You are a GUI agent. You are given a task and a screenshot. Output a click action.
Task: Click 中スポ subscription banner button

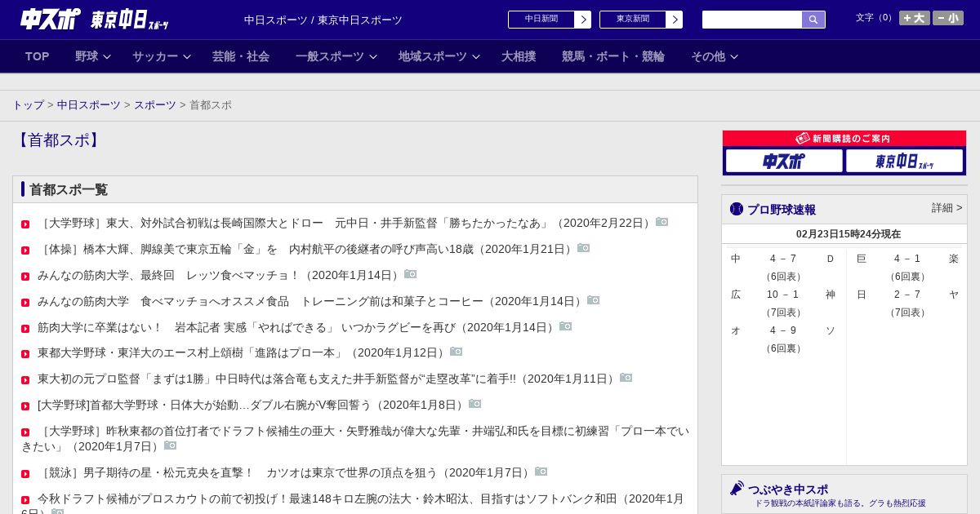[784, 161]
